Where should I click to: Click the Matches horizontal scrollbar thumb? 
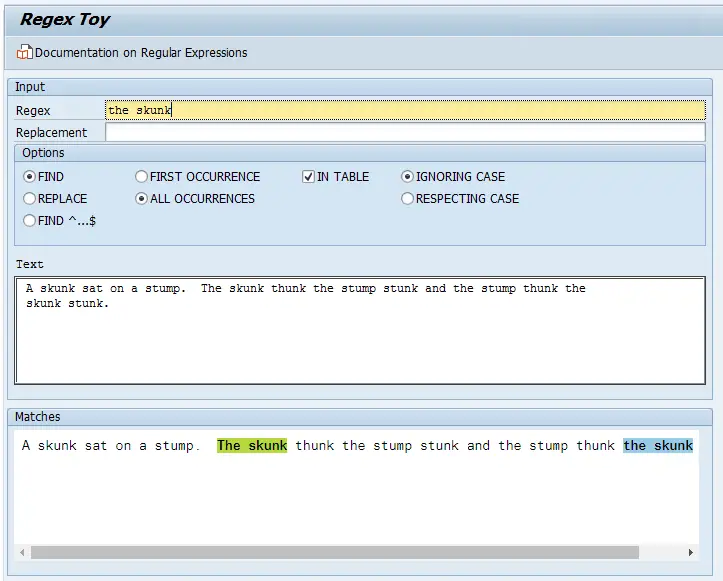click(x=334, y=552)
